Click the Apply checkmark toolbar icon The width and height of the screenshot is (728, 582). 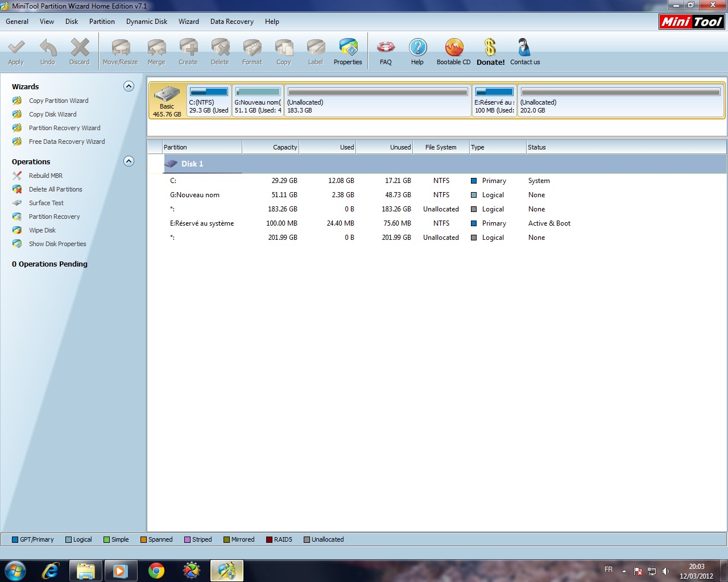[16, 52]
